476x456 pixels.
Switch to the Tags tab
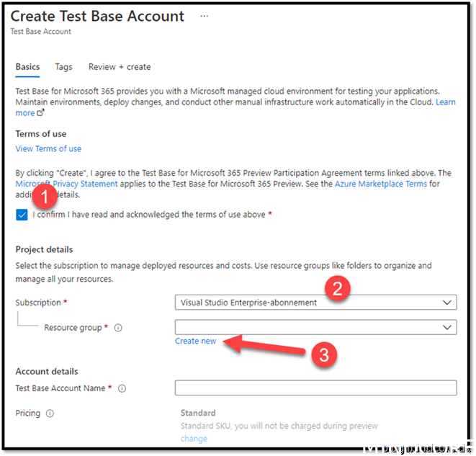63,67
